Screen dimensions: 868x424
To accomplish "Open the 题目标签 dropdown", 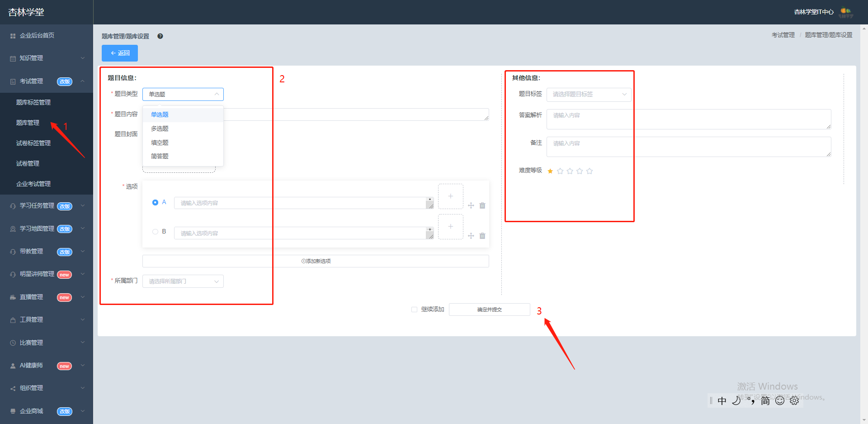I will coord(589,95).
